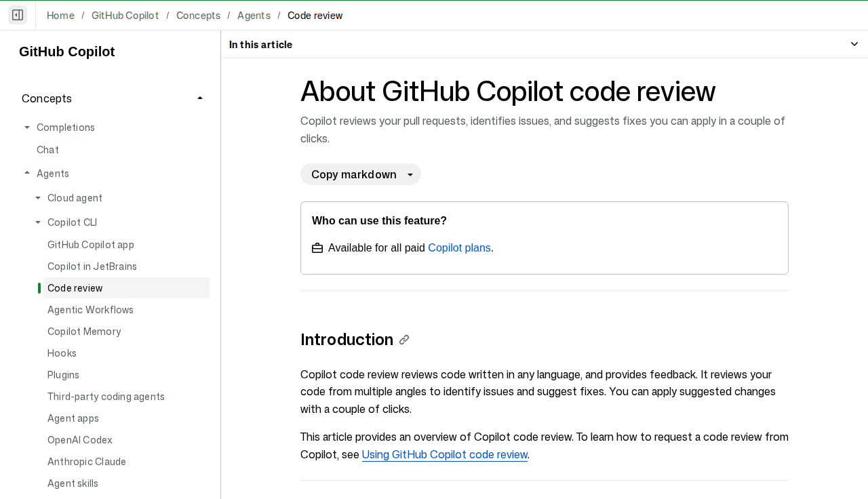Viewport: 868px width, 499px height.
Task: Click Who can use this feature heading
Action: pos(379,221)
